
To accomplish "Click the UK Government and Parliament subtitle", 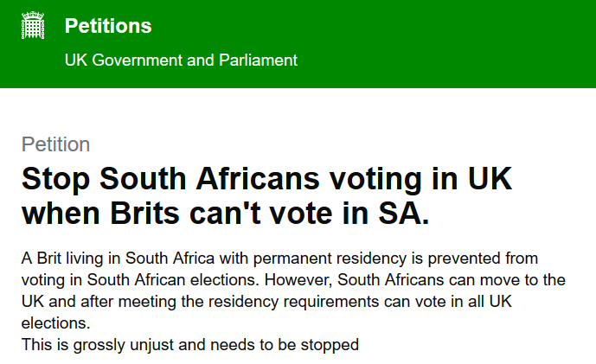I will pyautogui.click(x=181, y=60).
